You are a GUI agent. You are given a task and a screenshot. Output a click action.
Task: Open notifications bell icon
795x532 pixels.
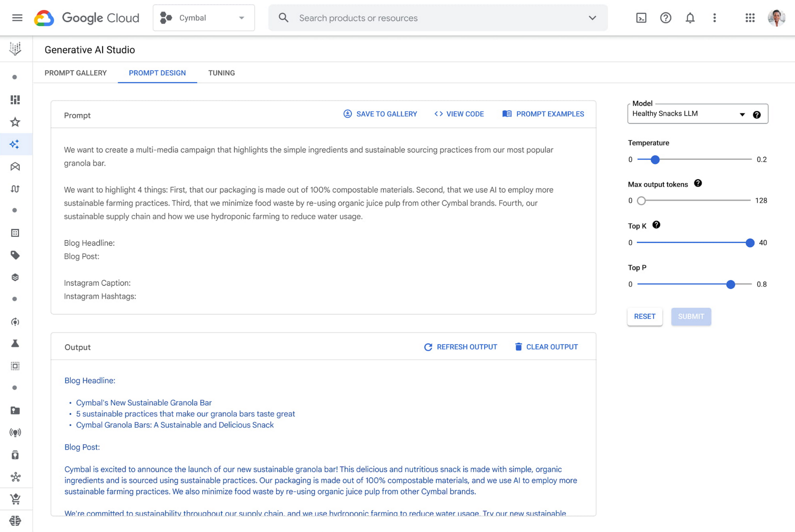pos(690,18)
